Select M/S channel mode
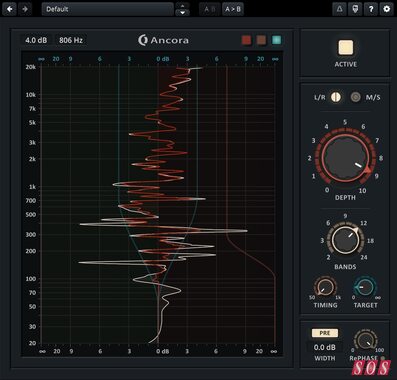 [356, 97]
